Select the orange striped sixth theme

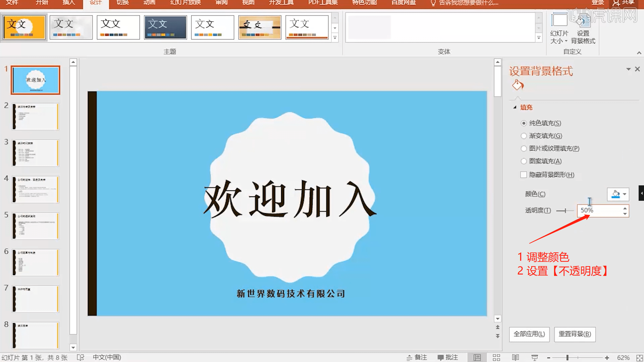pyautogui.click(x=260, y=27)
